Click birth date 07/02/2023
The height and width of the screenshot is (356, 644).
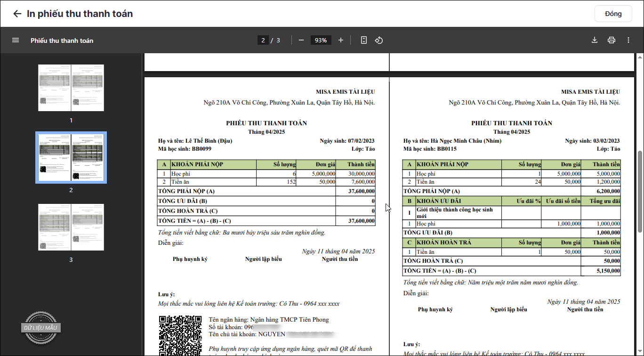361,141
